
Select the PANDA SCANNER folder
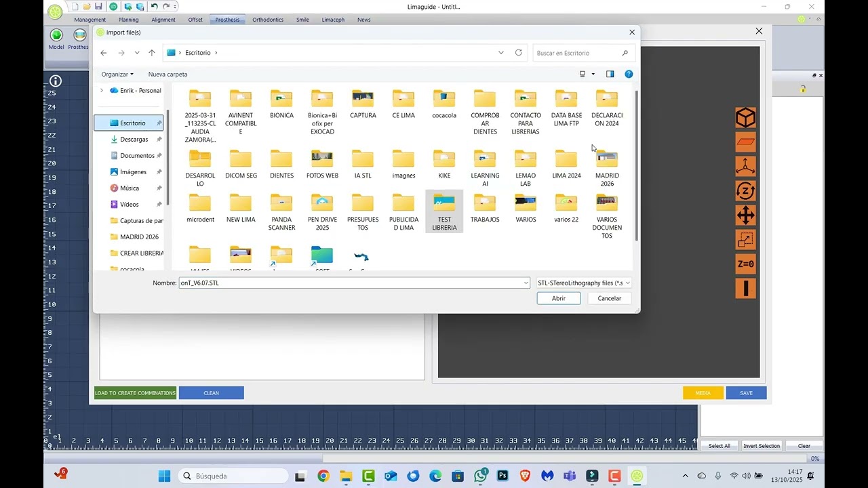click(281, 212)
